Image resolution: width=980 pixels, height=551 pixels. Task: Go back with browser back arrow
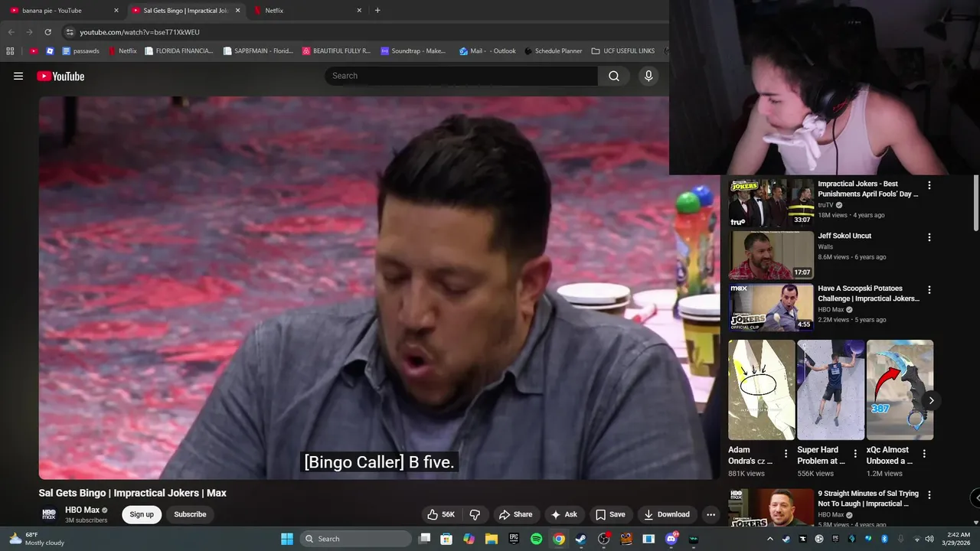[11, 32]
